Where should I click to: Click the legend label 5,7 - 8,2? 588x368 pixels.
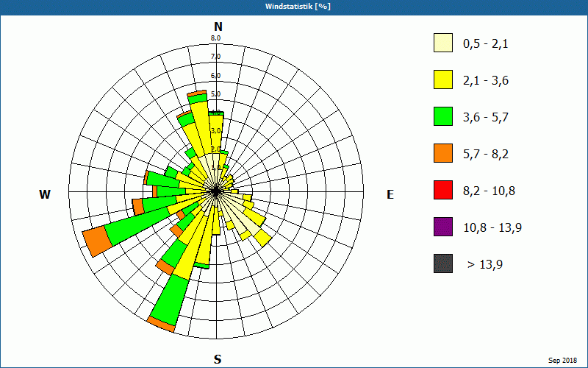pyautogui.click(x=486, y=155)
